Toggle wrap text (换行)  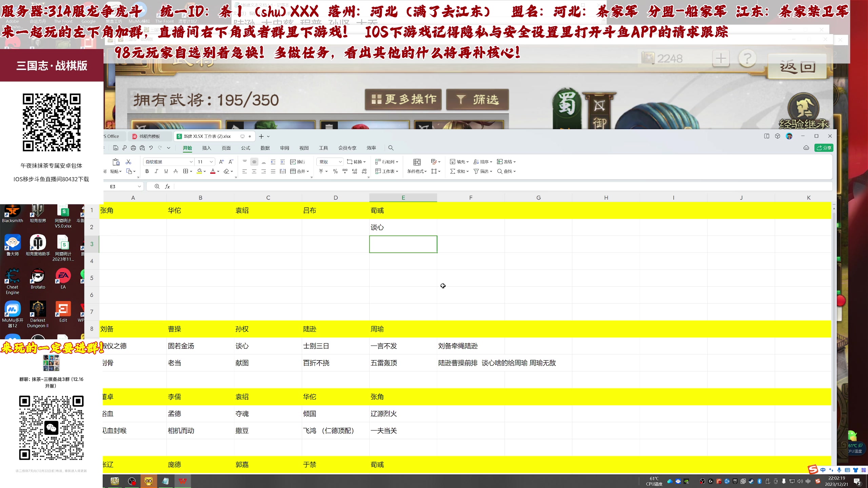297,162
